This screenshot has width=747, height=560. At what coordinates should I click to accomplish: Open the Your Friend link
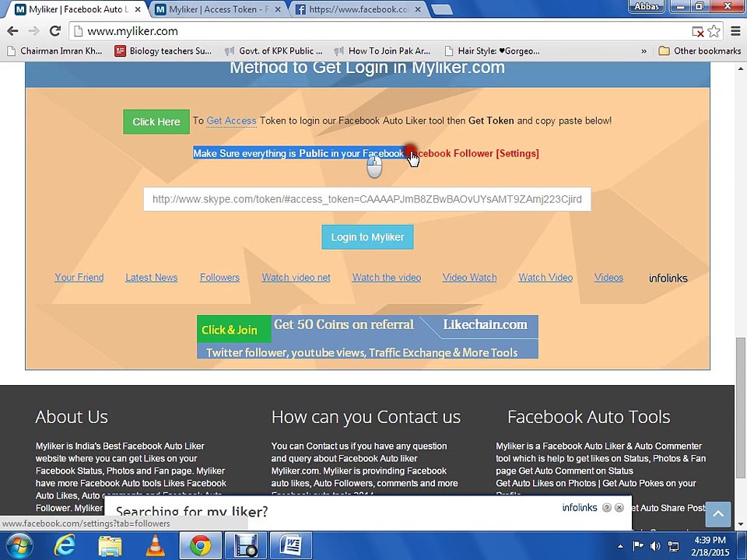[x=79, y=277]
